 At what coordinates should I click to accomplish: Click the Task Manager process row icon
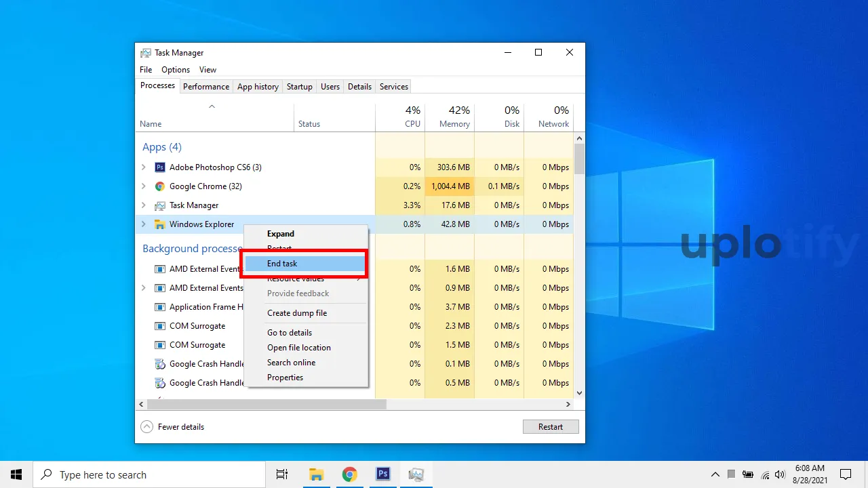pyautogui.click(x=160, y=205)
